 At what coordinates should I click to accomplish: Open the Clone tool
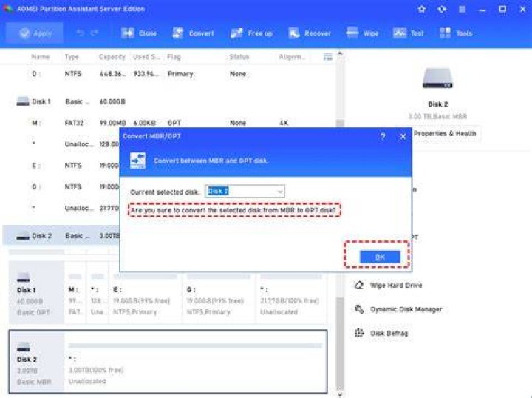(139, 33)
